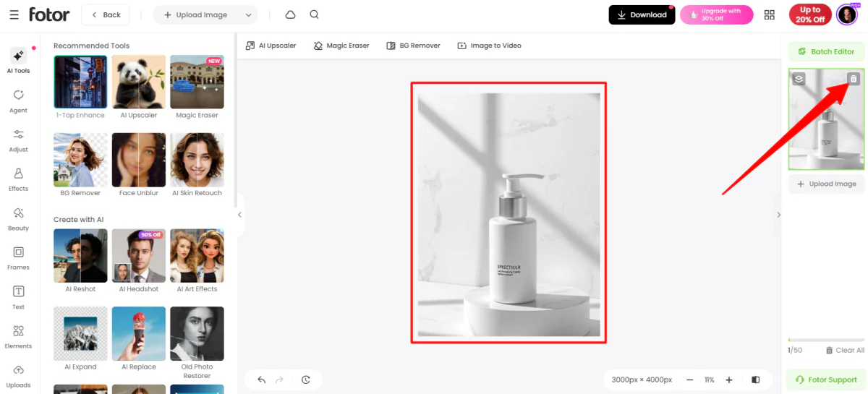Click the Up to 20% Off badge
868x394 pixels.
tap(810, 14)
